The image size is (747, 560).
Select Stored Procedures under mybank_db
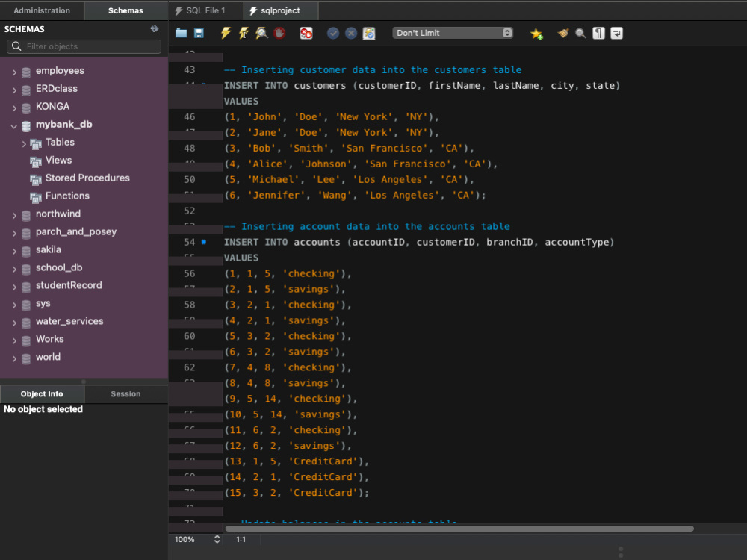(87, 178)
